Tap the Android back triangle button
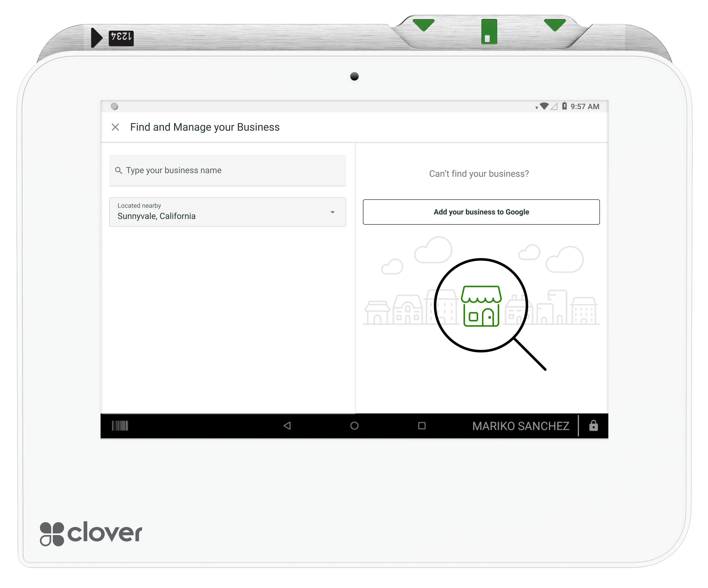 [x=287, y=426]
